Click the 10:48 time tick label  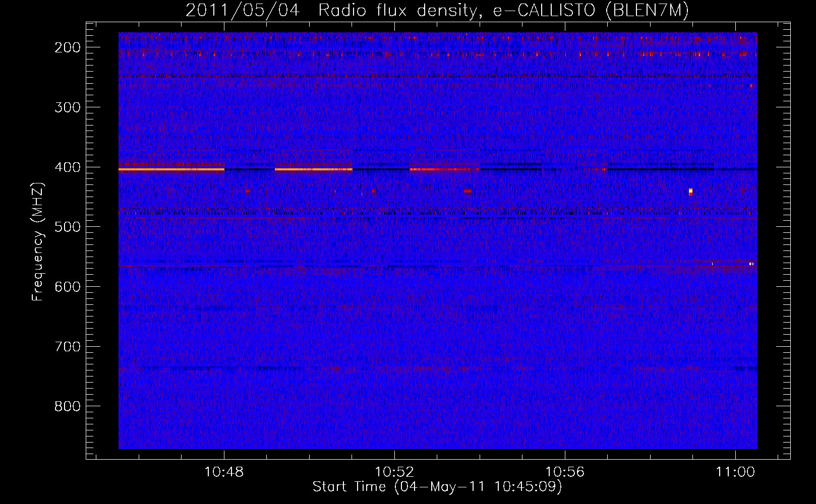point(224,472)
